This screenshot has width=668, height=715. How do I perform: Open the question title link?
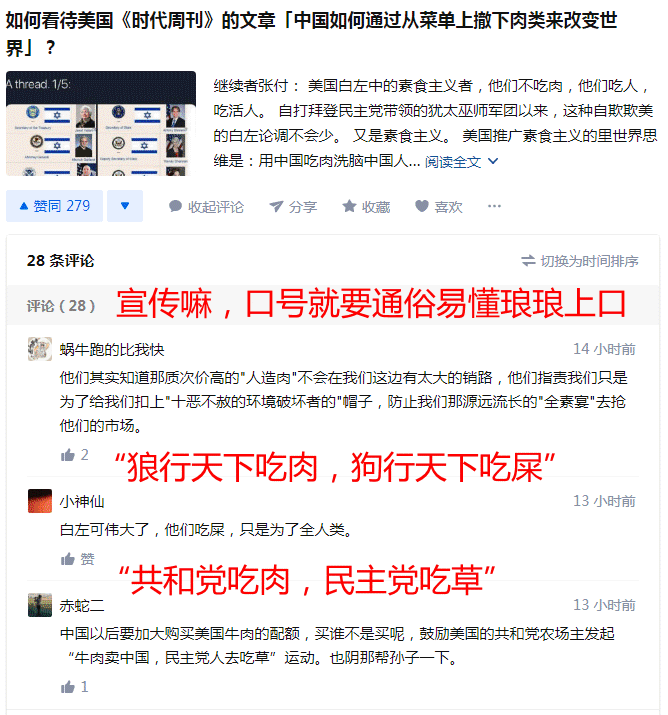311,34
